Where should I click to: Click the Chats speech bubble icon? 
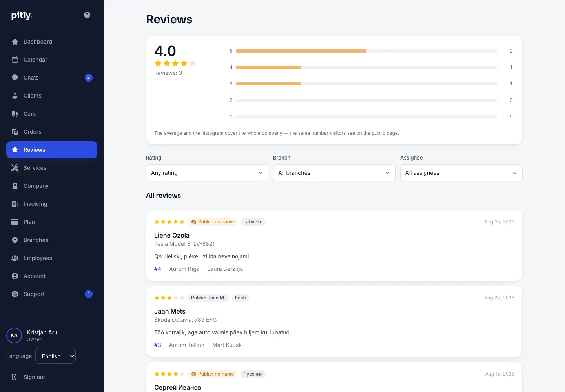coord(15,78)
